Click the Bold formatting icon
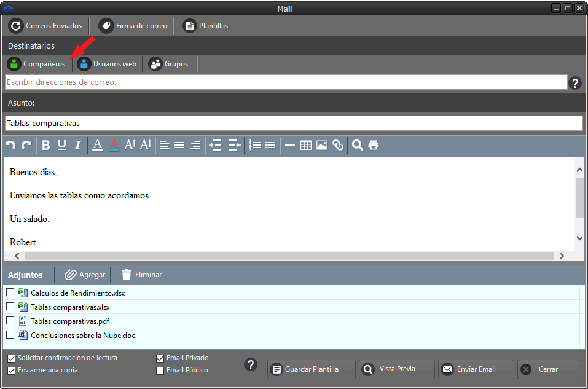Viewport: 588px width, 389px height. [x=46, y=146]
